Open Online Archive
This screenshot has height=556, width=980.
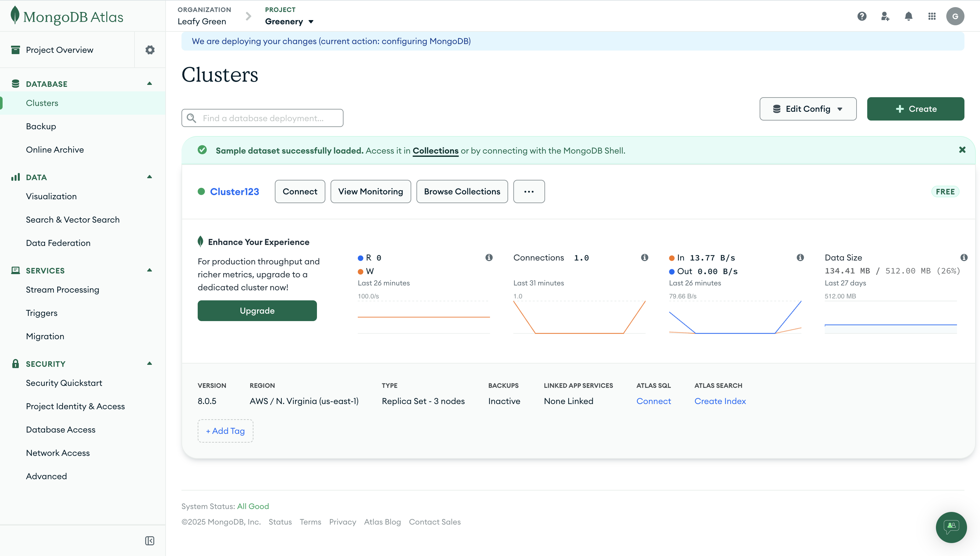55,150
